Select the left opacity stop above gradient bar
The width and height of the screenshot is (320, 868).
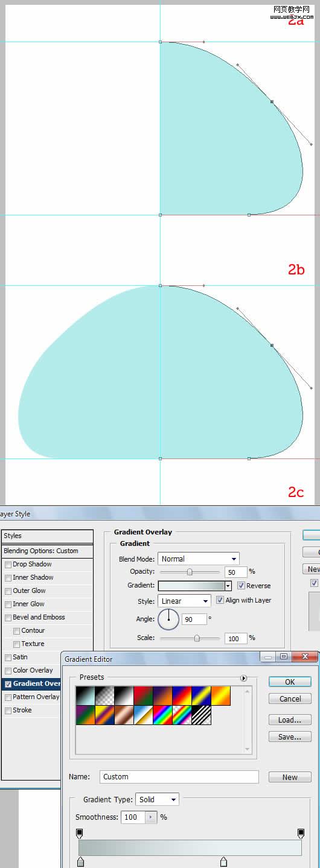click(x=79, y=833)
